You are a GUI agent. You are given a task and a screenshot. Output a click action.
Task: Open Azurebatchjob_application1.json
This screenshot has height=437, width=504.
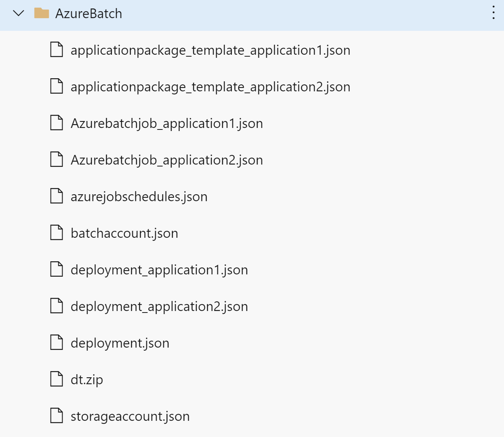coord(167,123)
